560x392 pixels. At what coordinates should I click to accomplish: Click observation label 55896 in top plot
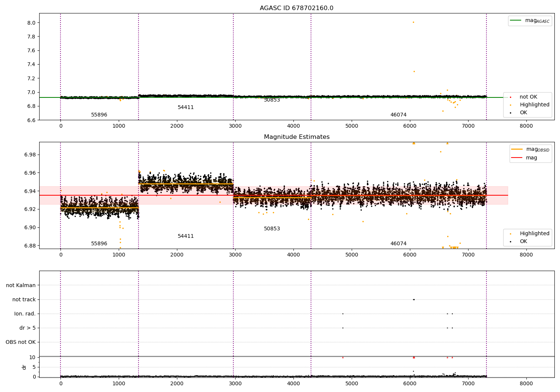point(99,115)
